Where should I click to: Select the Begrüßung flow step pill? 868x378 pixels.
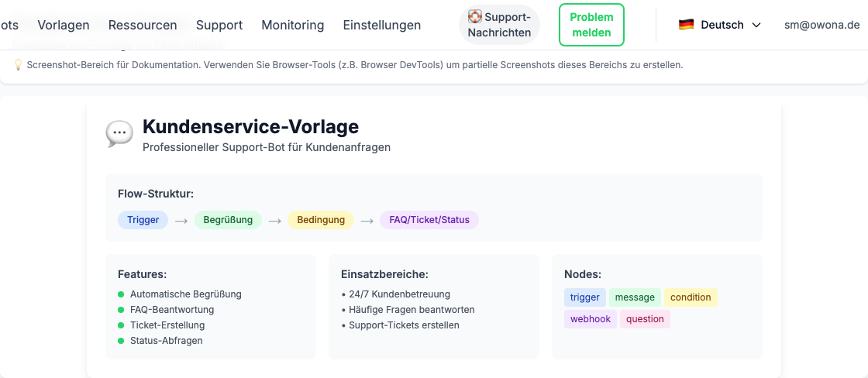coord(228,220)
